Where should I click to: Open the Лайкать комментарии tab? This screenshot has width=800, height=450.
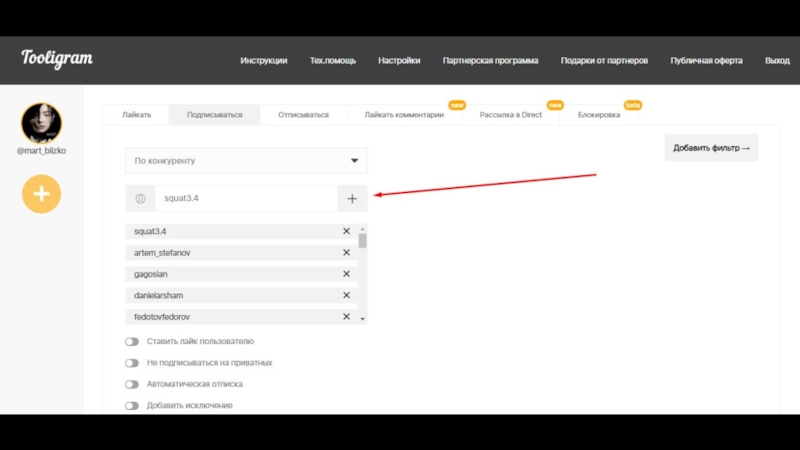[x=404, y=115]
